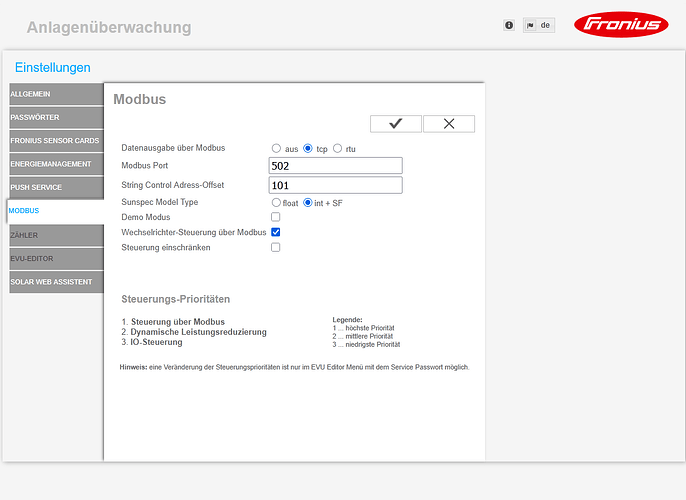Click the String Control Adress-Offset field
The image size is (686, 500).
pyautogui.click(x=335, y=185)
